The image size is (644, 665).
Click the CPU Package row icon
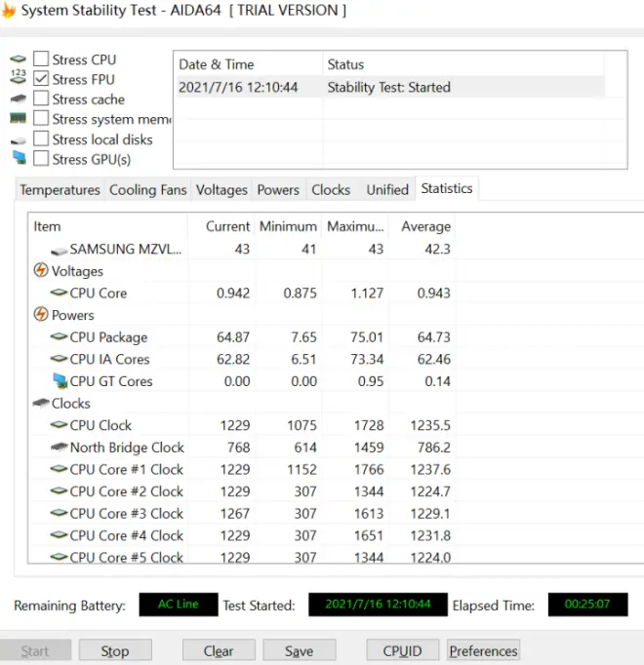pyautogui.click(x=59, y=337)
